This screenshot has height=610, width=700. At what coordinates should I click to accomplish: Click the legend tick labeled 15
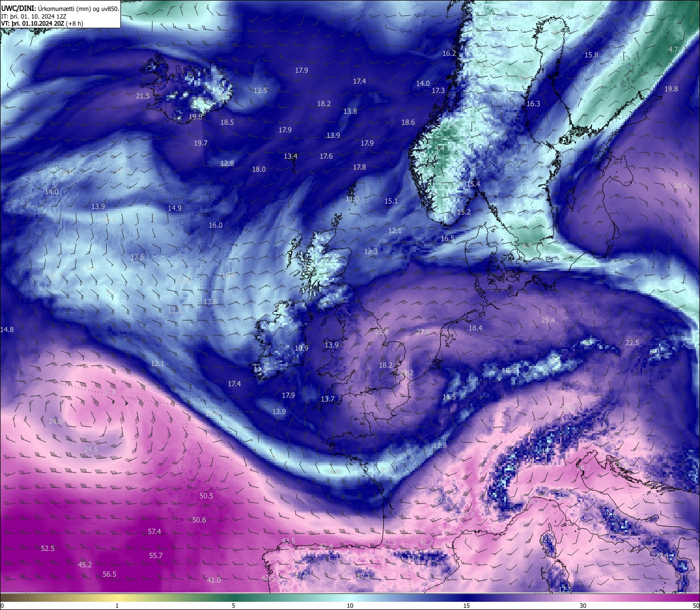click(466, 606)
